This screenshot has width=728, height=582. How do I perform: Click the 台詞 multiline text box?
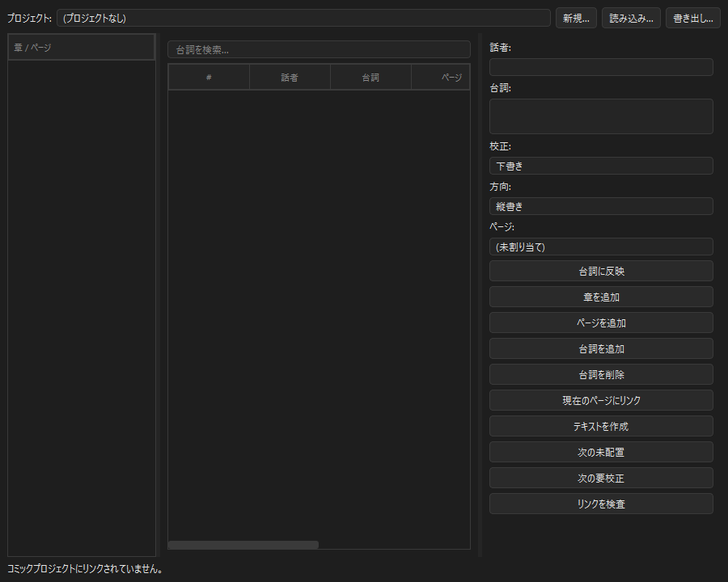tap(601, 116)
